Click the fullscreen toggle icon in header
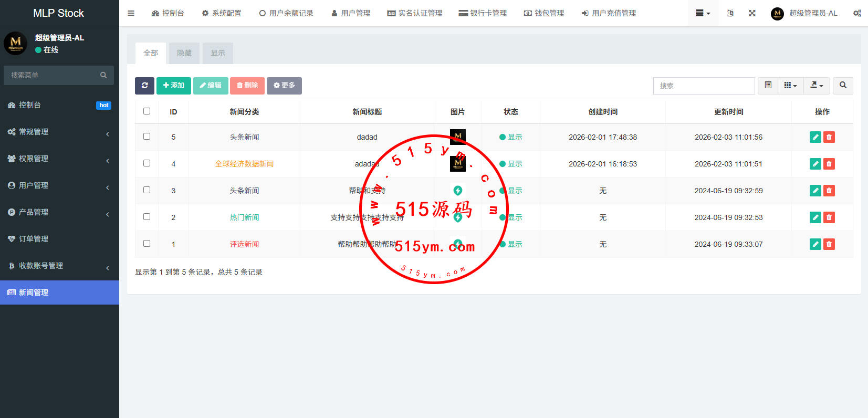The height and width of the screenshot is (418, 868). [752, 13]
